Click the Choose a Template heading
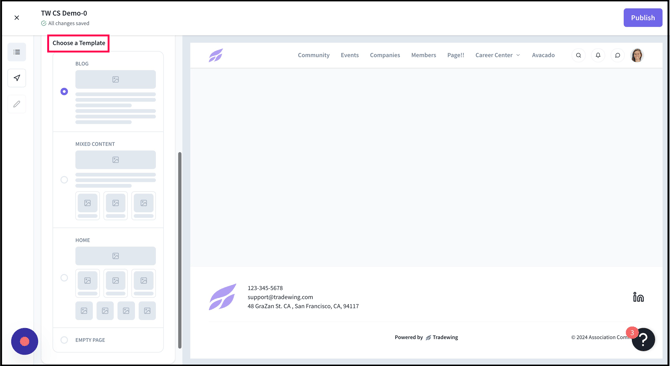 pyautogui.click(x=79, y=43)
